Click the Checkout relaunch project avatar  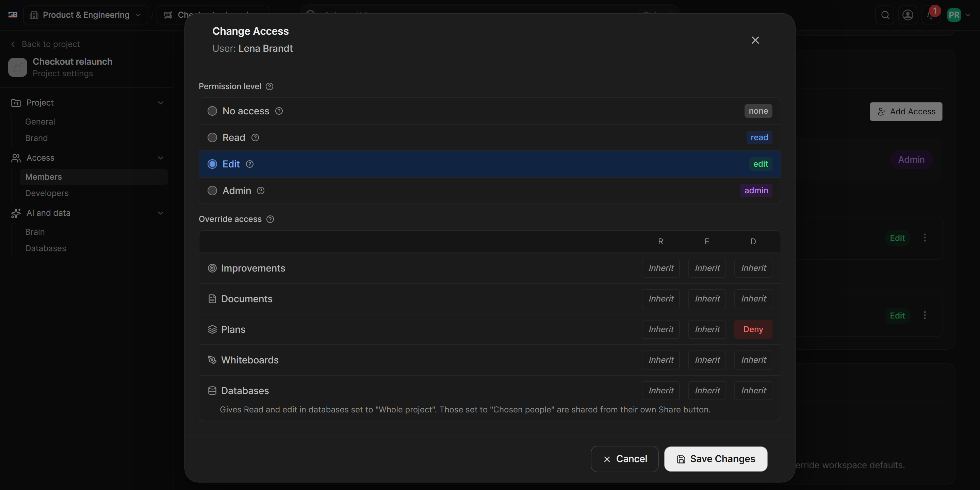click(x=18, y=67)
